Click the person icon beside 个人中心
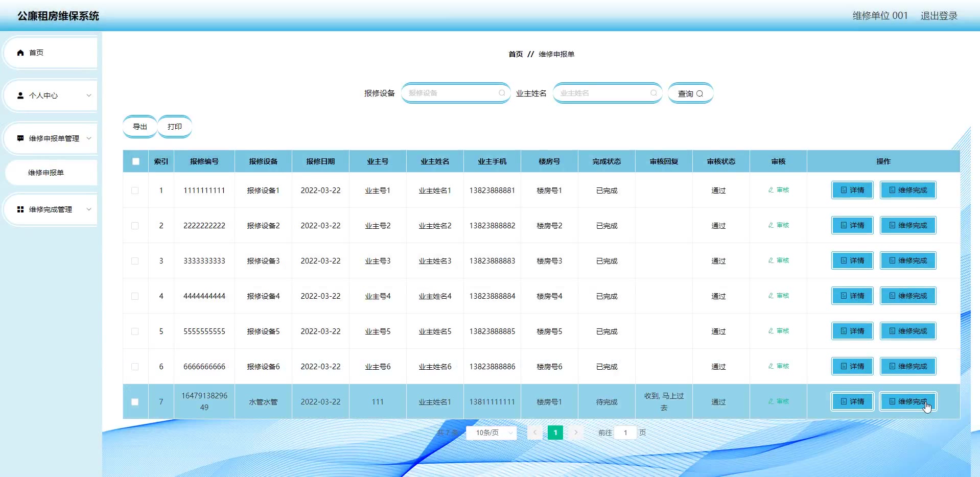Image resolution: width=980 pixels, height=477 pixels. (x=20, y=96)
